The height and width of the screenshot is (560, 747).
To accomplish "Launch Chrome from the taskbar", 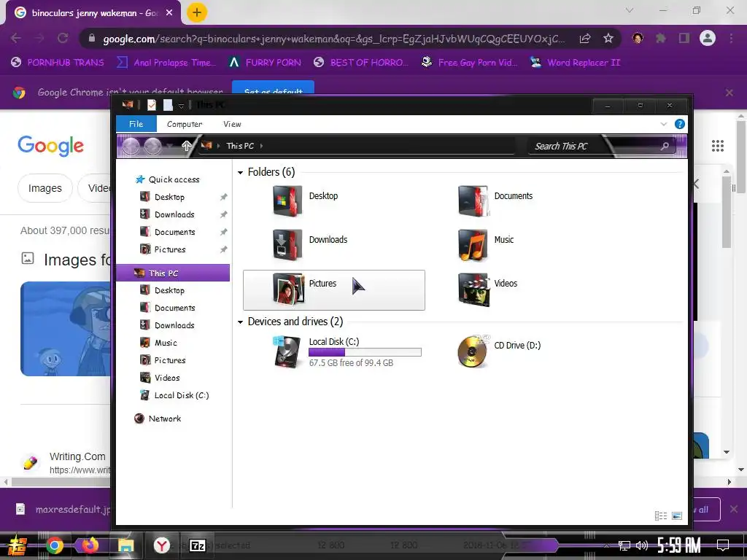I will 54,545.
